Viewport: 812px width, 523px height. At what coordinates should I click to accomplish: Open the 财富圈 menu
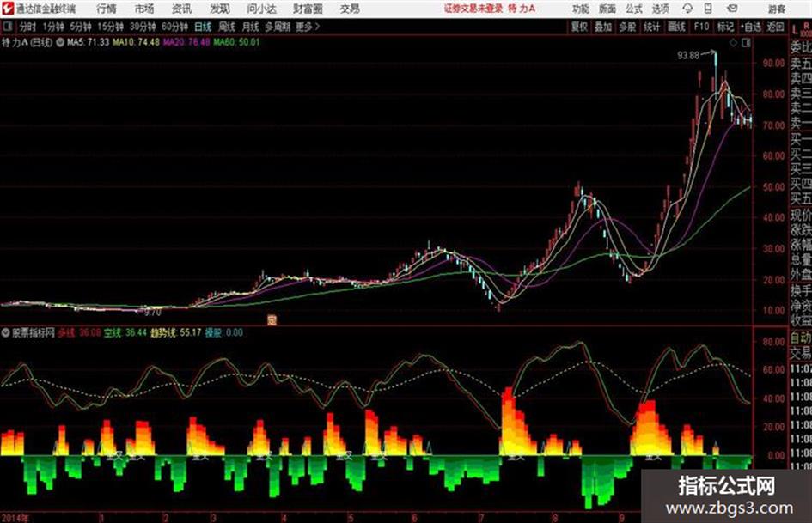(308, 9)
